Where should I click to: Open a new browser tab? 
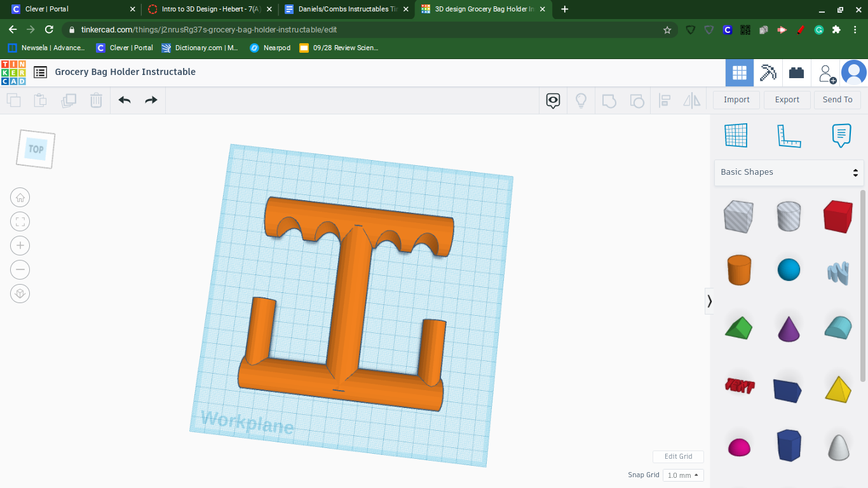click(565, 10)
